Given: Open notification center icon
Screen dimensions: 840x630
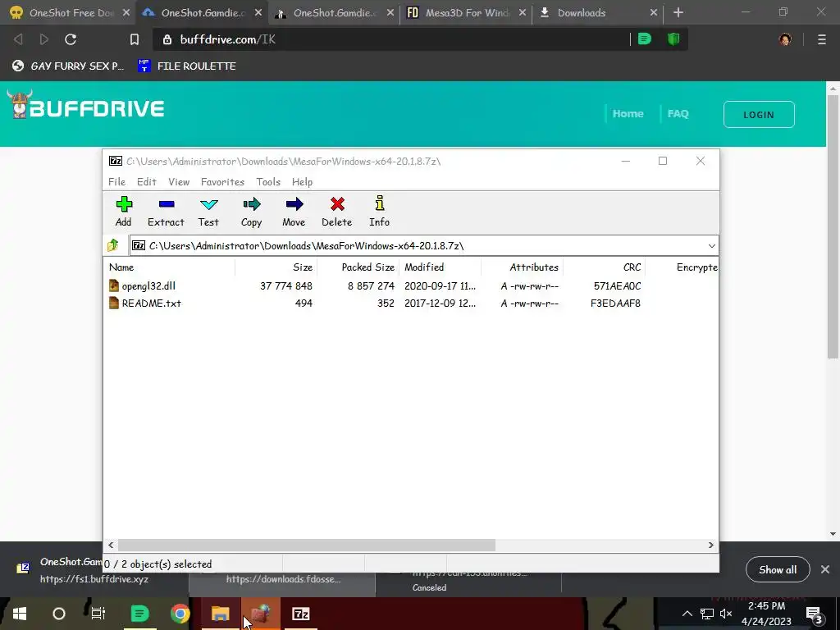Looking at the screenshot, I should pyautogui.click(x=814, y=614).
